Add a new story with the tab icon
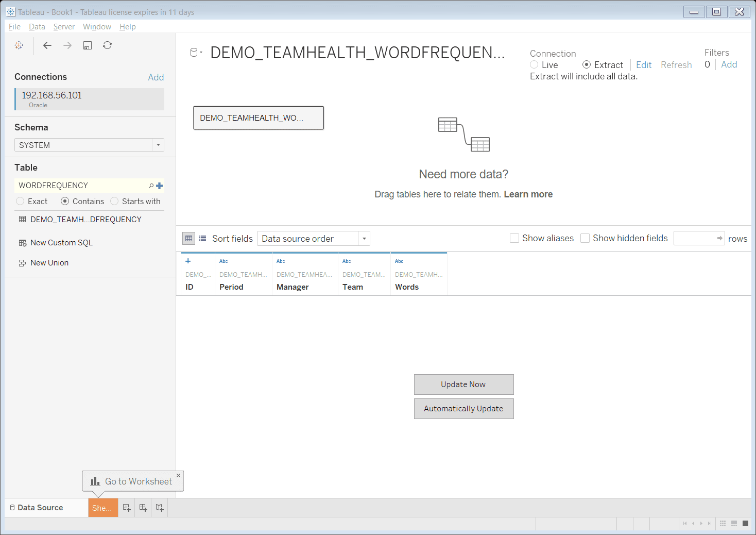The width and height of the screenshot is (756, 535). 160,508
